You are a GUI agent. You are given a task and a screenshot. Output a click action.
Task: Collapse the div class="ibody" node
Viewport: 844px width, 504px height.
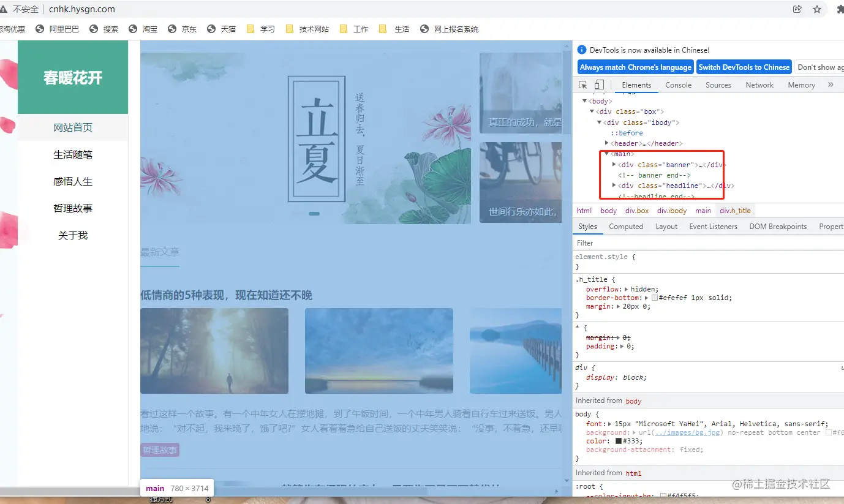point(600,122)
